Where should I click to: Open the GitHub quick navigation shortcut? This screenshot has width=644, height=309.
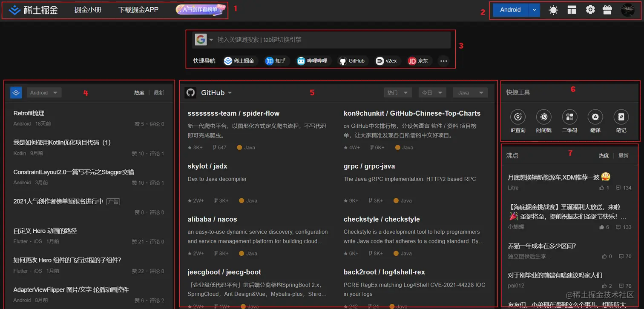tap(352, 61)
